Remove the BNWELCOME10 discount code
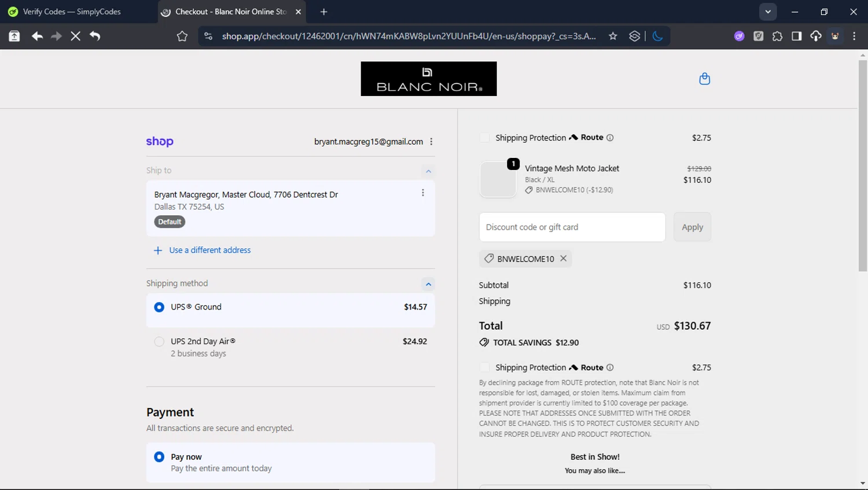Image resolution: width=868 pixels, height=490 pixels. tap(563, 259)
